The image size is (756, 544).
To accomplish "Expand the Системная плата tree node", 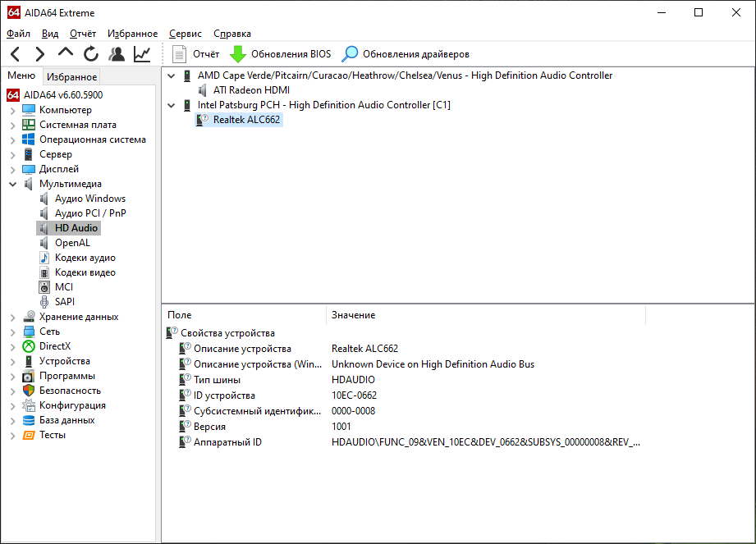I will pos(12,126).
